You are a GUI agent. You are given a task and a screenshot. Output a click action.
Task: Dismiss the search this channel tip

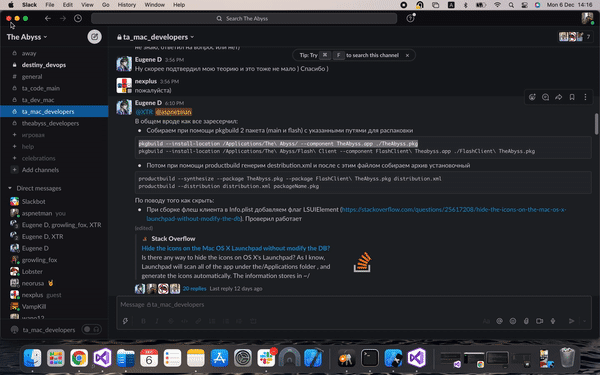[x=408, y=55]
